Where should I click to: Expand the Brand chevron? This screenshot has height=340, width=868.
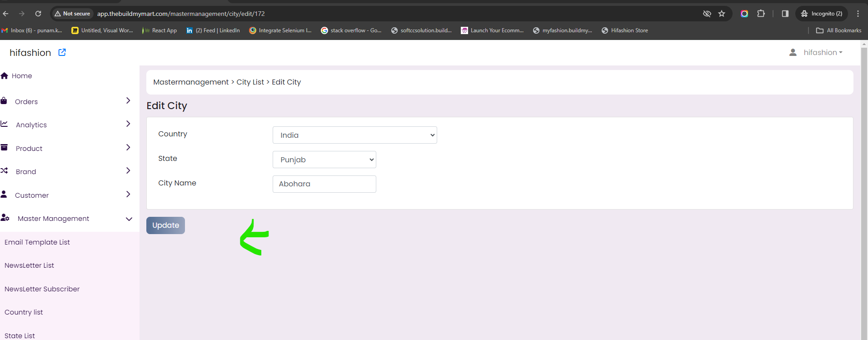click(x=128, y=170)
